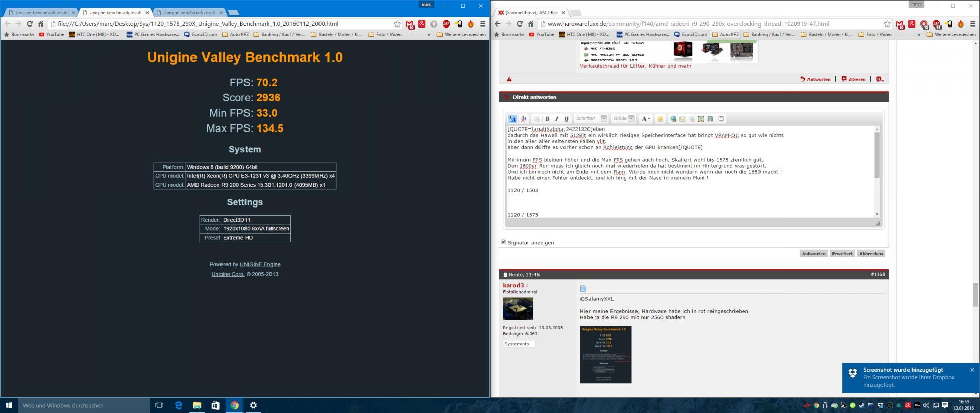The image size is (980, 413).
Task: Click the insert video film icon
Action: [x=710, y=119]
